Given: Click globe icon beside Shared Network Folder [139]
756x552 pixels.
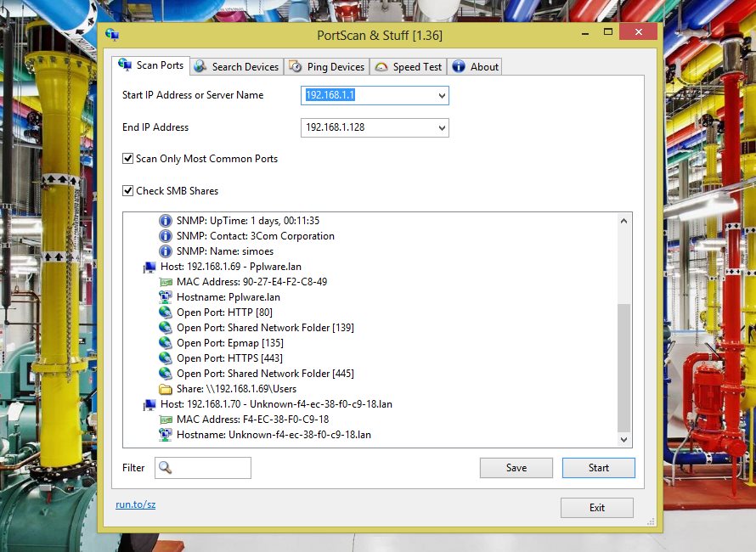Looking at the screenshot, I should click(166, 328).
